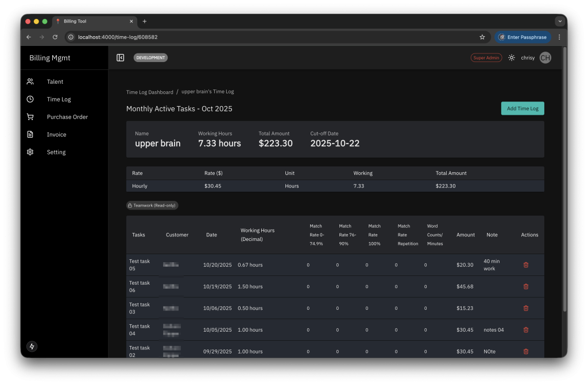Click the Add Time Log button
The image size is (588, 385).
(x=522, y=108)
